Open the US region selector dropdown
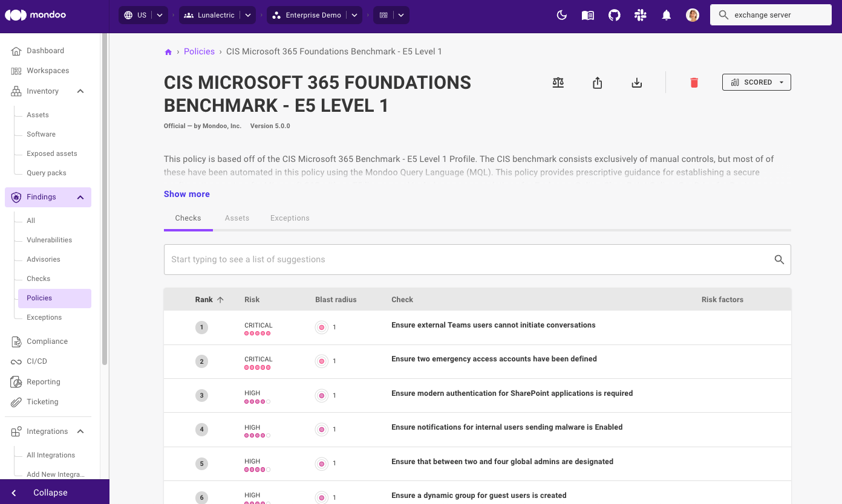Screen dimensions: 842x504 pos(159,15)
